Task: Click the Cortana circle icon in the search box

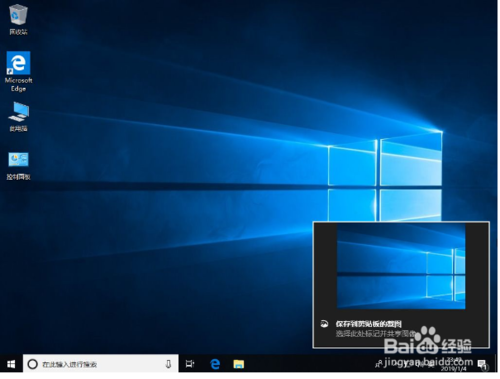Action: coord(32,364)
